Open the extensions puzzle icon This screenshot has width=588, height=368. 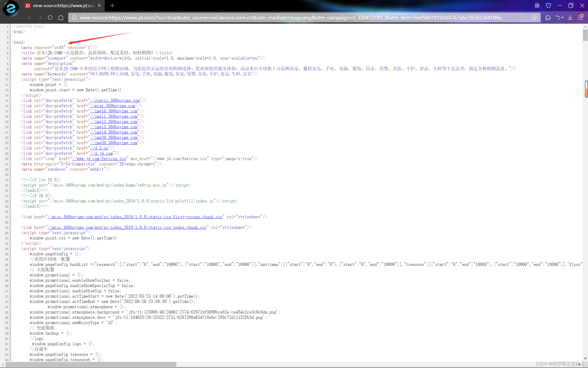point(548,17)
